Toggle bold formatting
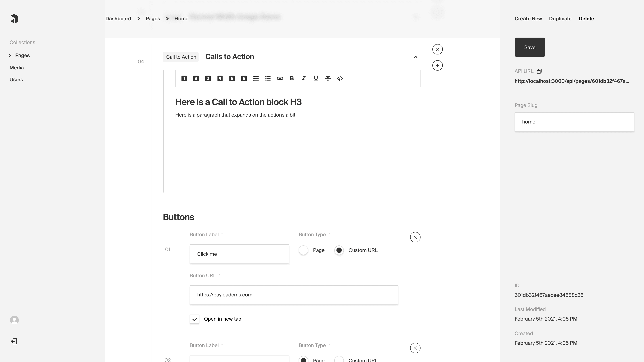This screenshot has width=644, height=362. click(292, 78)
